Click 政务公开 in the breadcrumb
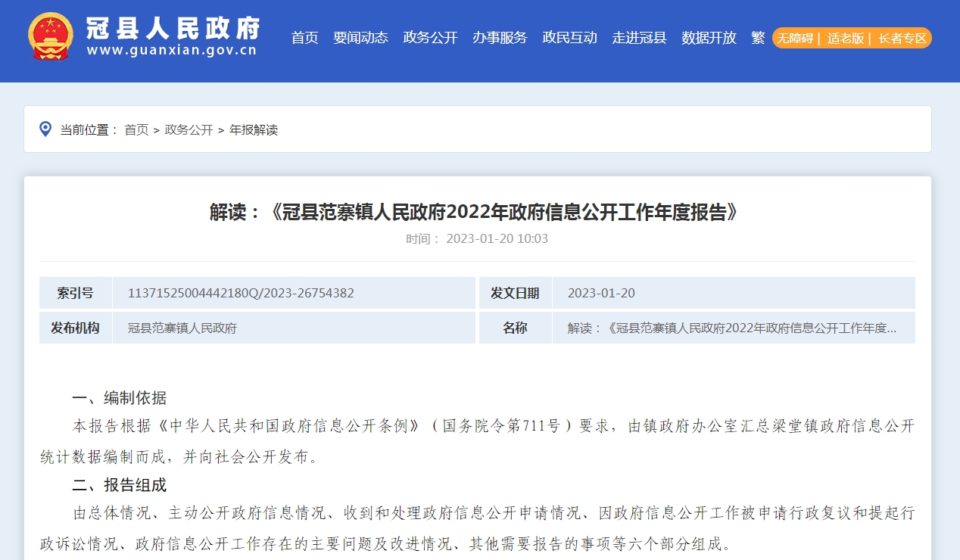This screenshot has height=560, width=960. coord(189,129)
